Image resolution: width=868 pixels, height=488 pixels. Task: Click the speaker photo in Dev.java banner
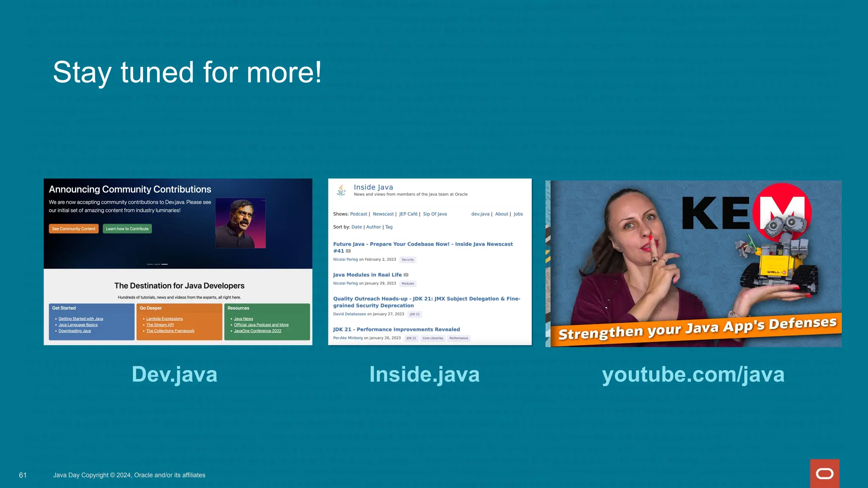point(240,223)
